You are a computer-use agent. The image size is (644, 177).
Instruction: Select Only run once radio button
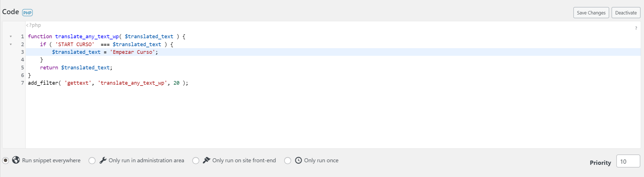pyautogui.click(x=288, y=161)
